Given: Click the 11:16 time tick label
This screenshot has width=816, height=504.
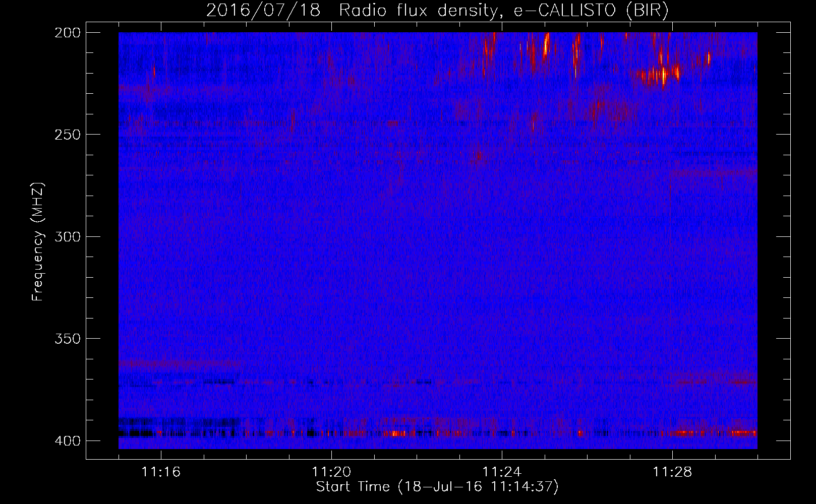Looking at the screenshot, I should click(x=161, y=472).
